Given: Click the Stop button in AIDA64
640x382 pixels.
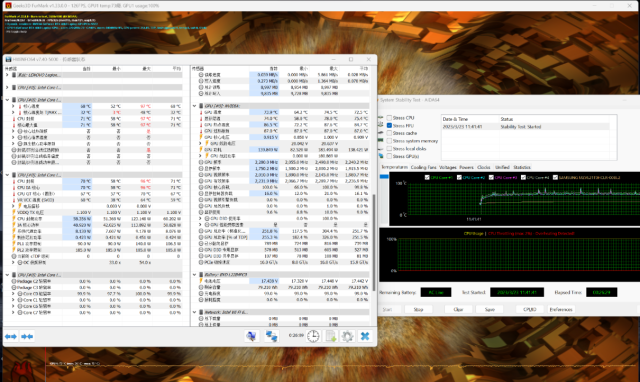Looking at the screenshot, I should [418, 309].
